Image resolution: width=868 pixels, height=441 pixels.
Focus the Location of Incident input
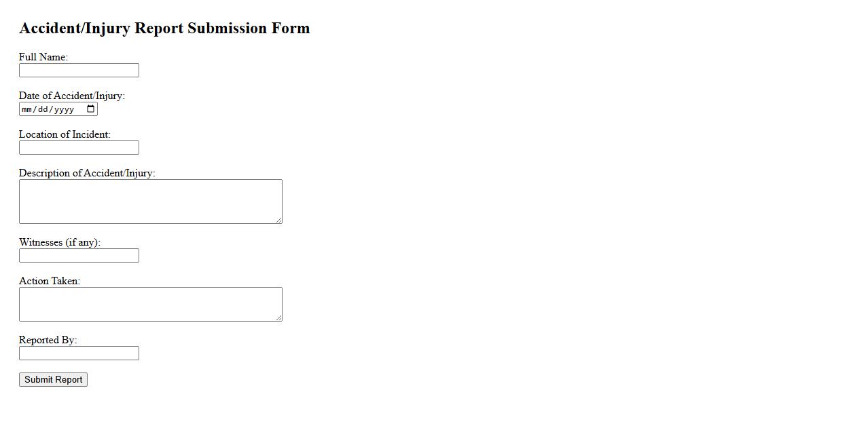(79, 148)
